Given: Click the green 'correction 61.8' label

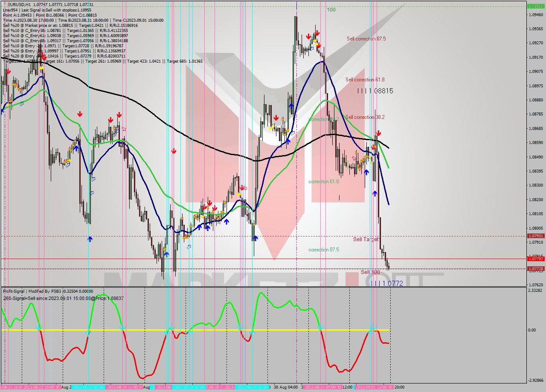Looking at the screenshot, I should pyautogui.click(x=324, y=181).
